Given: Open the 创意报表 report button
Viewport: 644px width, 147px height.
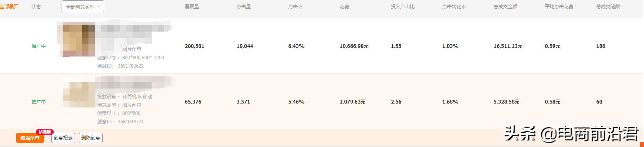Looking at the screenshot, I should (x=63, y=138).
